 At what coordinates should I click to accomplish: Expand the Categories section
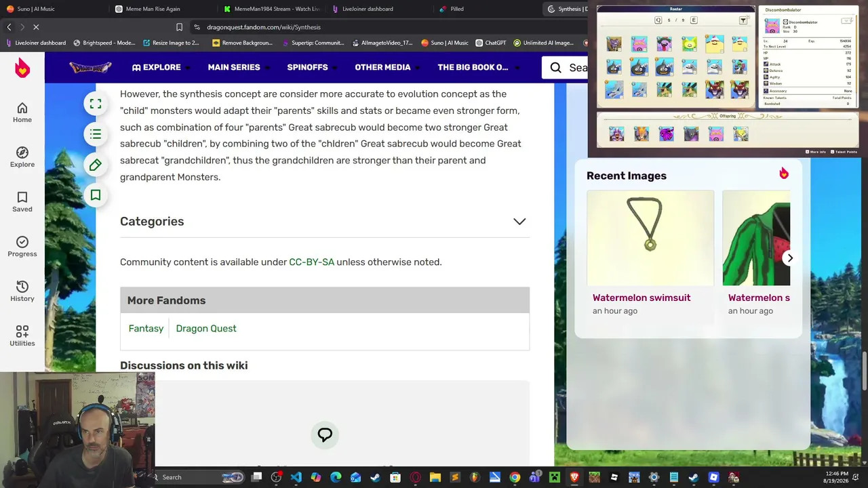coord(519,222)
